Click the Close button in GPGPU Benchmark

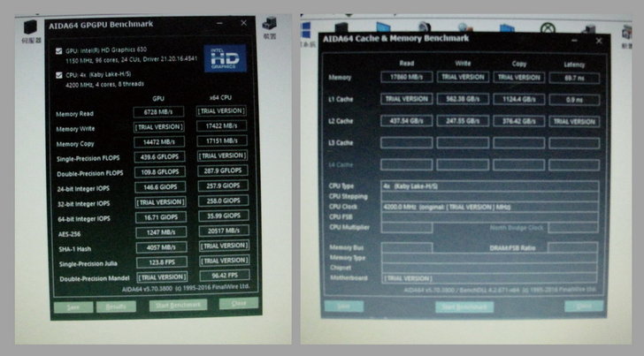click(x=238, y=303)
